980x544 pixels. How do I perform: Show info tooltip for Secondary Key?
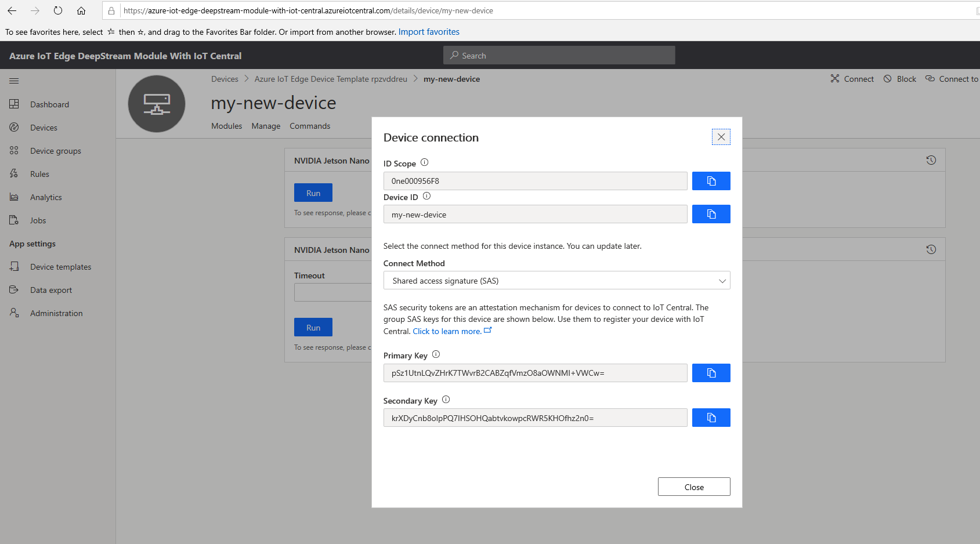coord(446,400)
